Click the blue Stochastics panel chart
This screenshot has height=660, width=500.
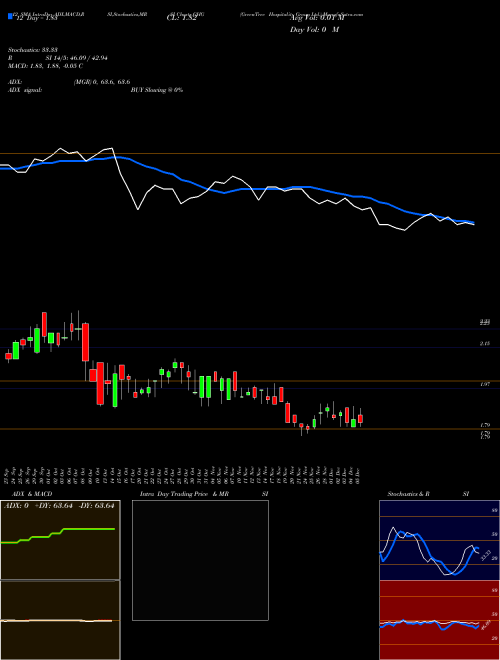[439, 540]
